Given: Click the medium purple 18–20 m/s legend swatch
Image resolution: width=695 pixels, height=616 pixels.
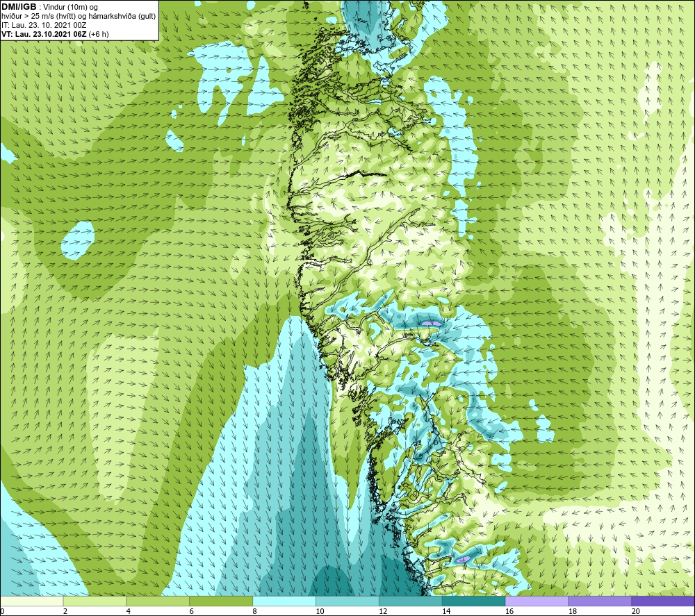Looking at the screenshot, I should pyautogui.click(x=600, y=601).
